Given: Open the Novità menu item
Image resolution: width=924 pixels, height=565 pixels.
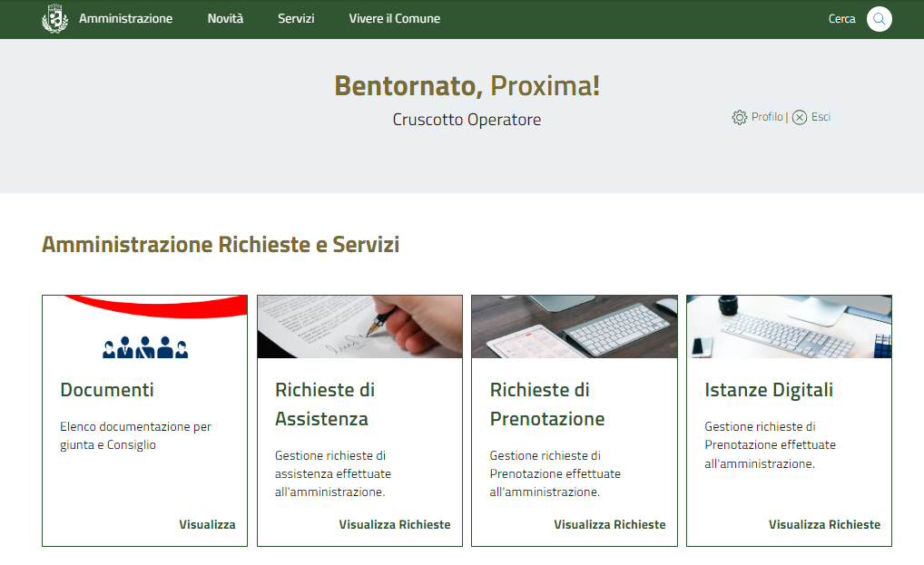Looking at the screenshot, I should (x=225, y=19).
